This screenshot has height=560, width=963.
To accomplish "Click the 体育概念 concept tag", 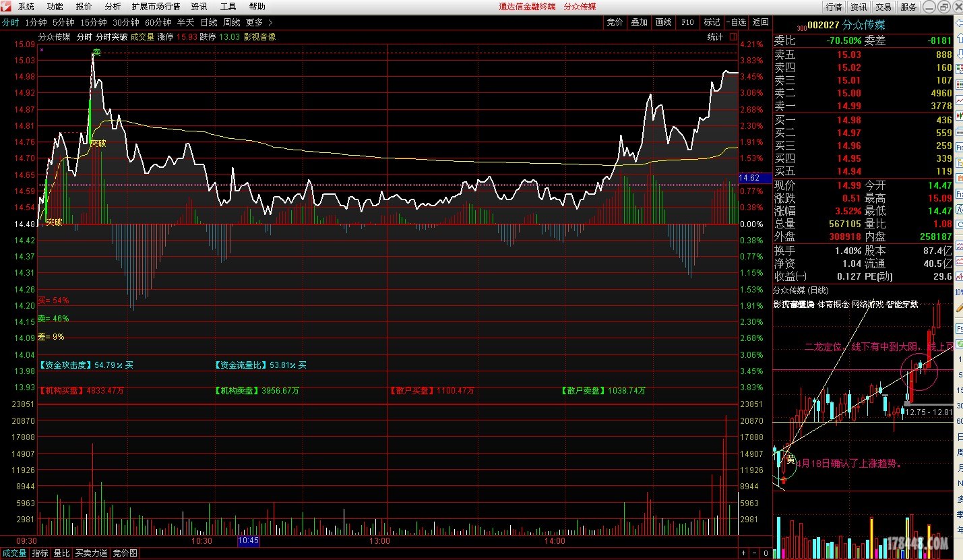I will coord(832,305).
